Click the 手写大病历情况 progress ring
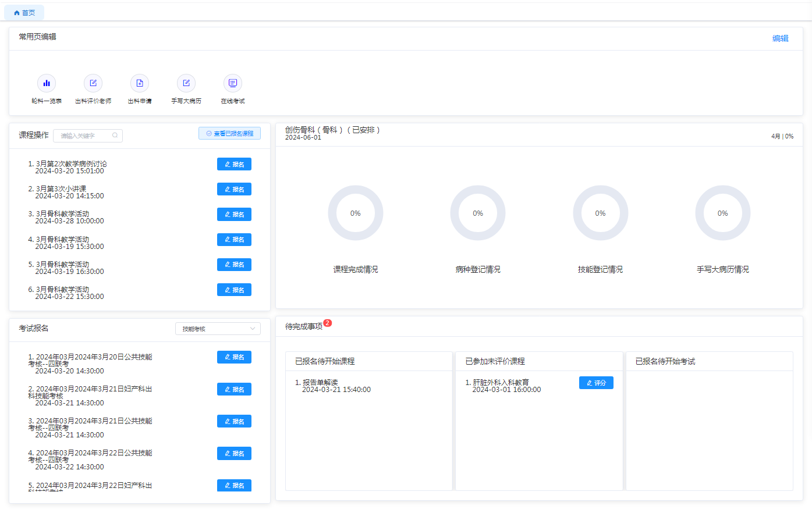The image size is (812, 513). (722, 213)
